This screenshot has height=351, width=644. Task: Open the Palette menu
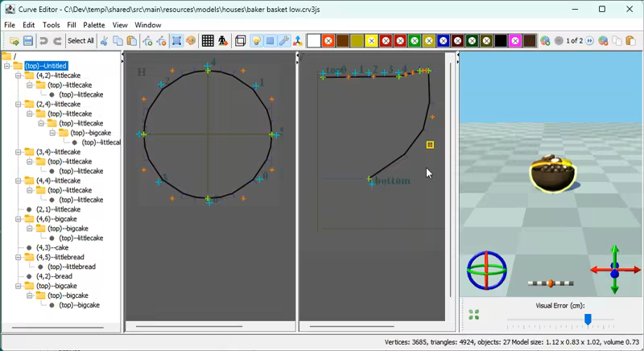tap(94, 25)
